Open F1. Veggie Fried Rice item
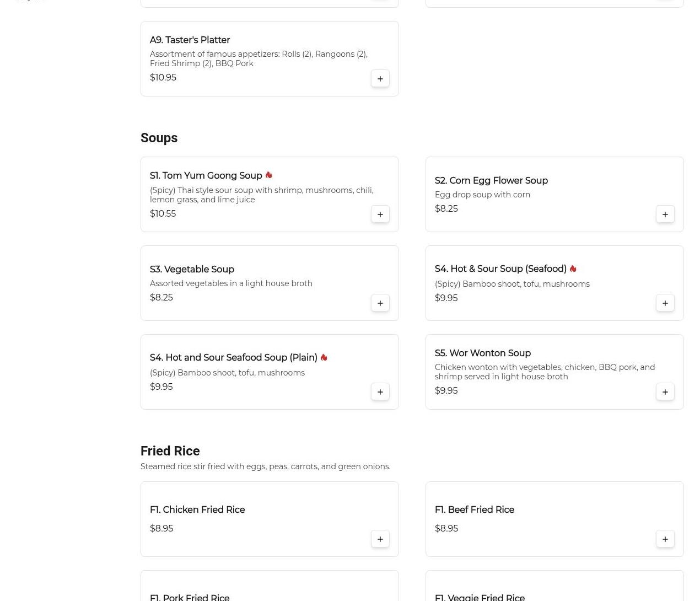The height and width of the screenshot is (601, 700). 480,597
